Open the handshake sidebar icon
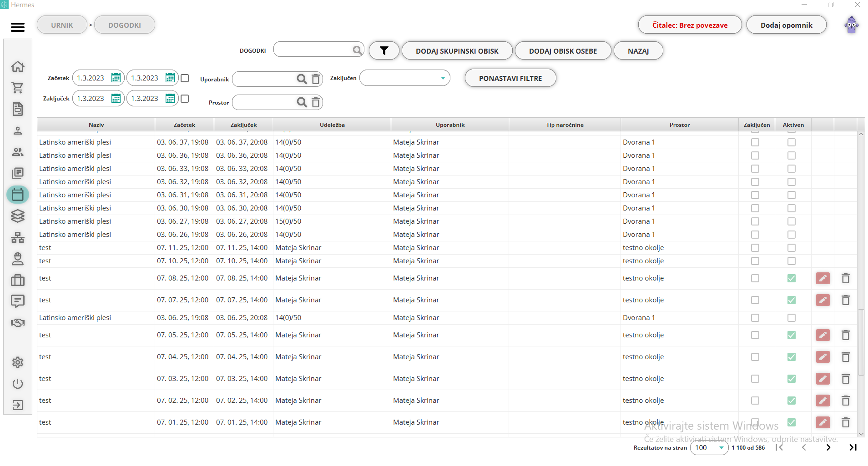Image resolution: width=868 pixels, height=466 pixels. [18, 323]
